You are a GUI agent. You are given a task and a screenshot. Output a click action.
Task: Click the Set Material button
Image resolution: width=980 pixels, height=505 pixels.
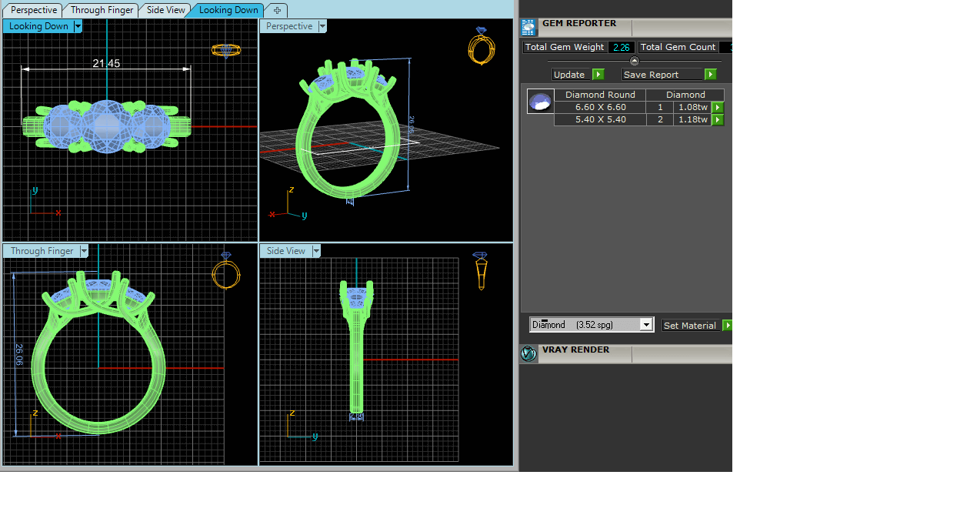(690, 326)
